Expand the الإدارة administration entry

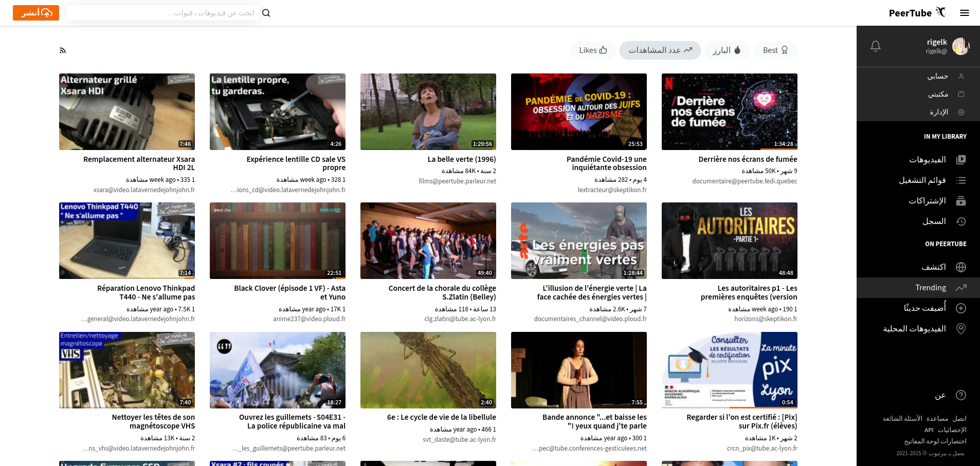click(939, 111)
